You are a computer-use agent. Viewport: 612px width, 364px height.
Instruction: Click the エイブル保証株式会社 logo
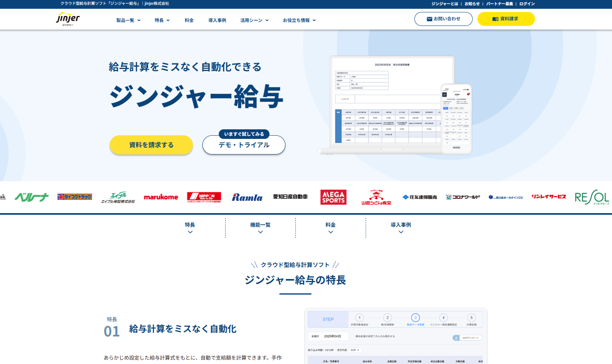pyautogui.click(x=118, y=197)
